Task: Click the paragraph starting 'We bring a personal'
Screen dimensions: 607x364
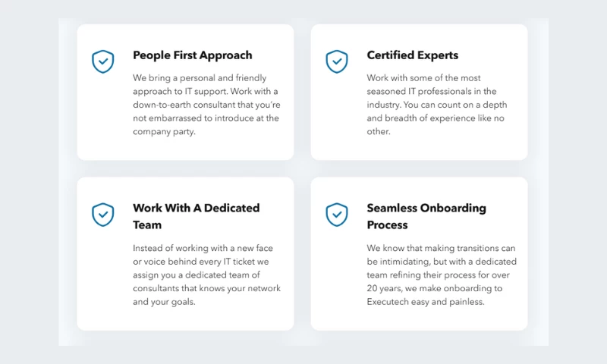Action: [x=206, y=105]
